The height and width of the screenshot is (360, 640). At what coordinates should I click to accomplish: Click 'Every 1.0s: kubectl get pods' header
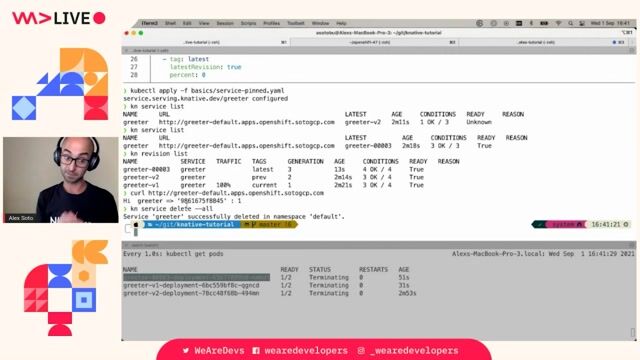point(173,253)
